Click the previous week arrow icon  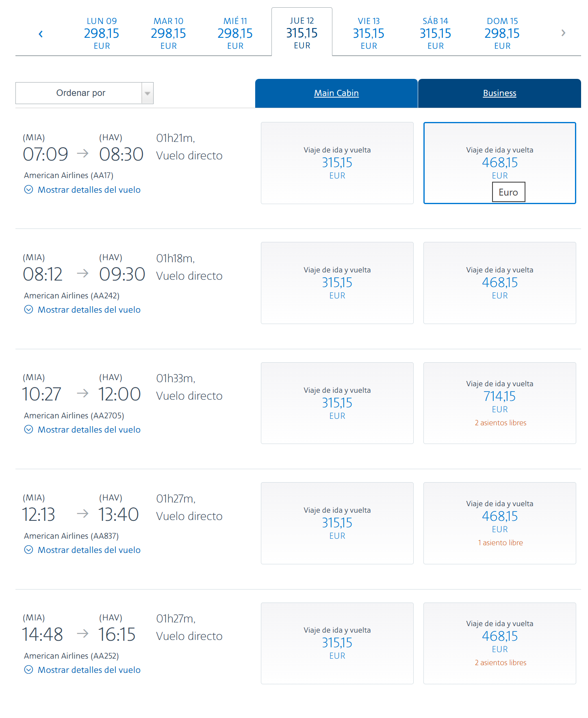click(41, 34)
